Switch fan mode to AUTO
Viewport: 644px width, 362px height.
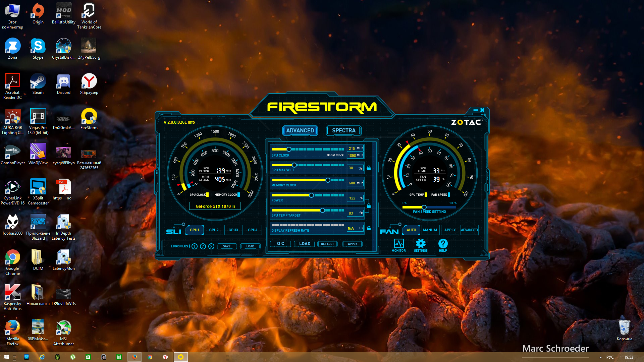(x=411, y=230)
